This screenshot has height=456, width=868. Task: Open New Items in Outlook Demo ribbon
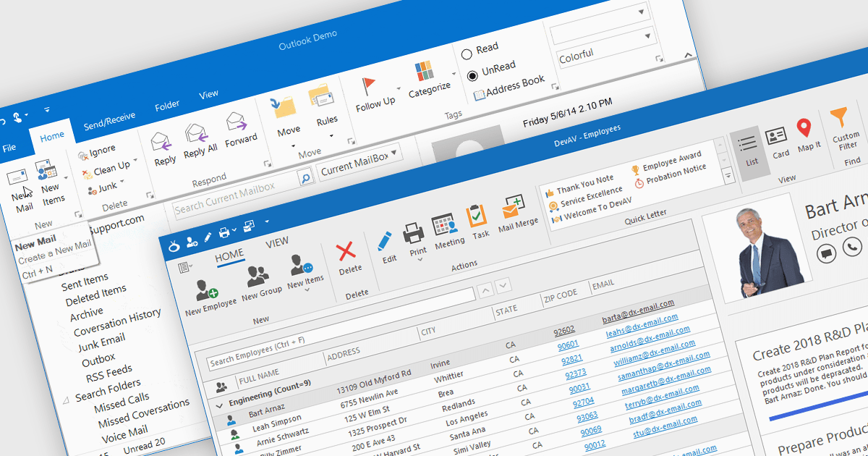[x=51, y=181]
